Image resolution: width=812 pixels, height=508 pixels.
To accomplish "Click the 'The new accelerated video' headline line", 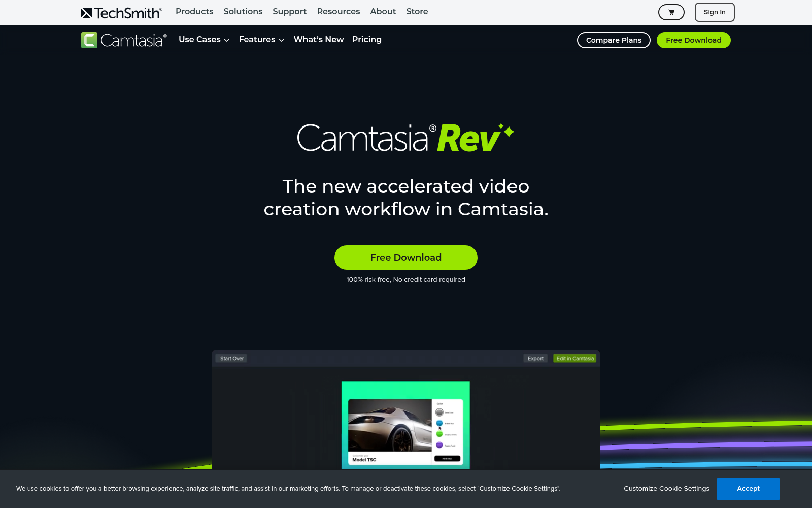I will (x=406, y=186).
